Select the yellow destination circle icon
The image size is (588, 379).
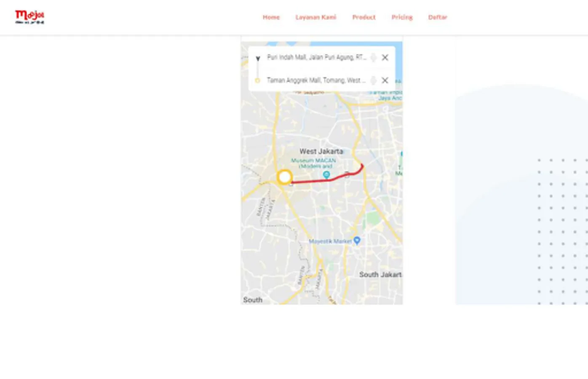(x=257, y=80)
